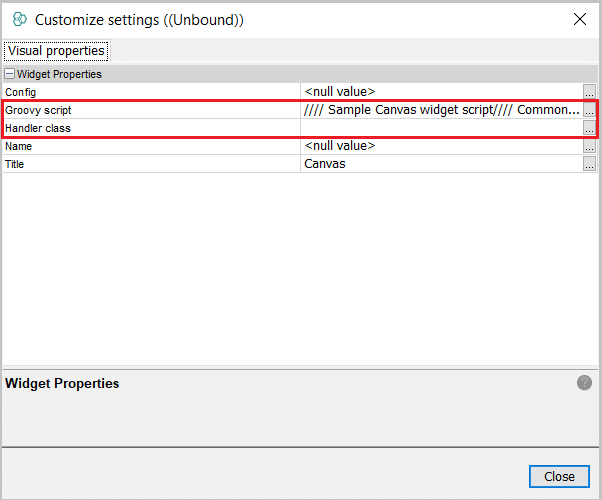Click the Groovy script value field

[x=440, y=110]
